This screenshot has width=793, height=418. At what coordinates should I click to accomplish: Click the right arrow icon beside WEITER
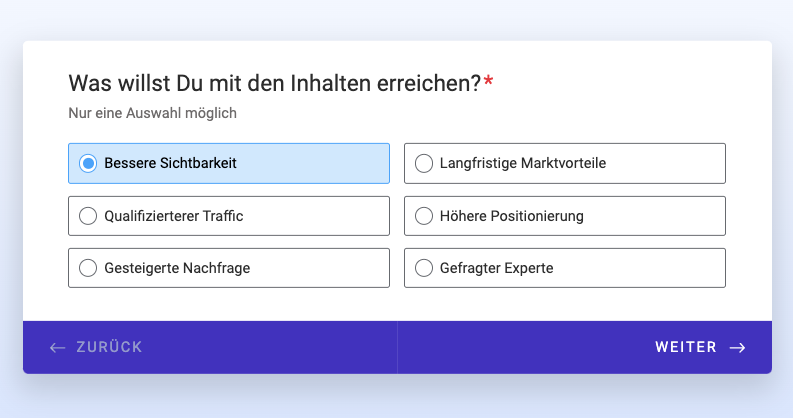click(x=737, y=347)
